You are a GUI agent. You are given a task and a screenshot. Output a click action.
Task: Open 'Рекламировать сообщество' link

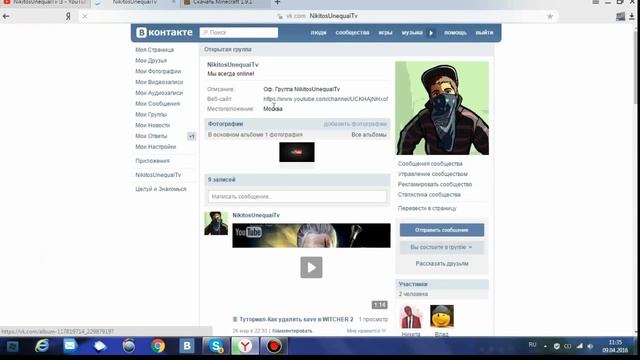tap(435, 184)
